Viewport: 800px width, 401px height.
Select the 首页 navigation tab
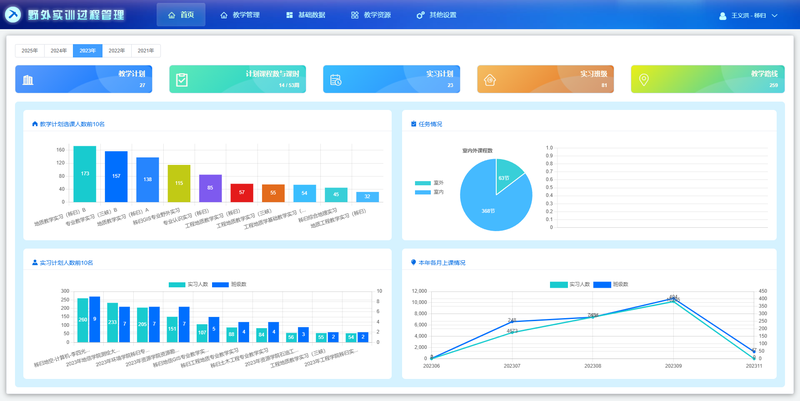tap(181, 15)
